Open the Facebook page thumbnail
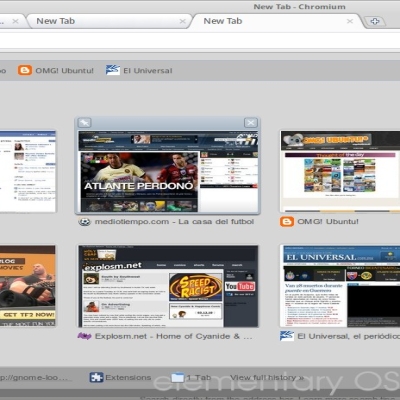The width and height of the screenshot is (400, 400). (x=28, y=171)
